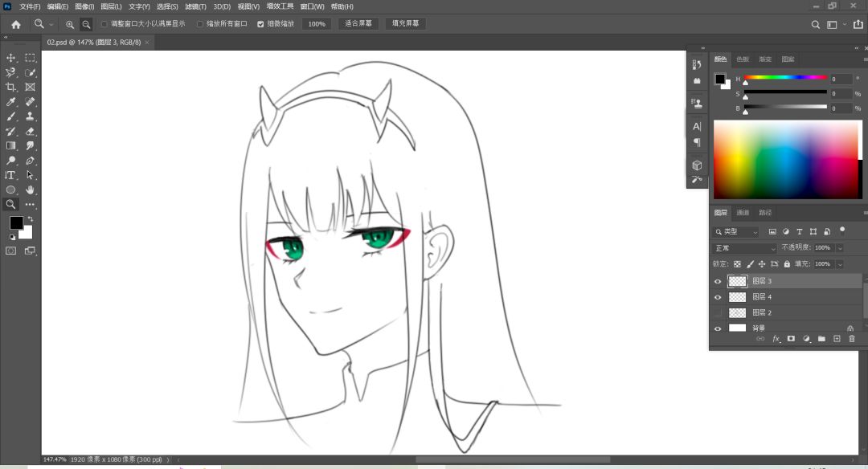The height and width of the screenshot is (469, 868).
Task: Open the Paragraph panel icon
Action: click(697, 143)
